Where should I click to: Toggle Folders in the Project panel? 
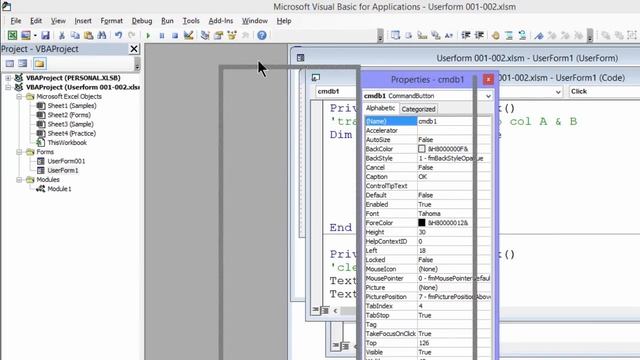[x=40, y=64]
